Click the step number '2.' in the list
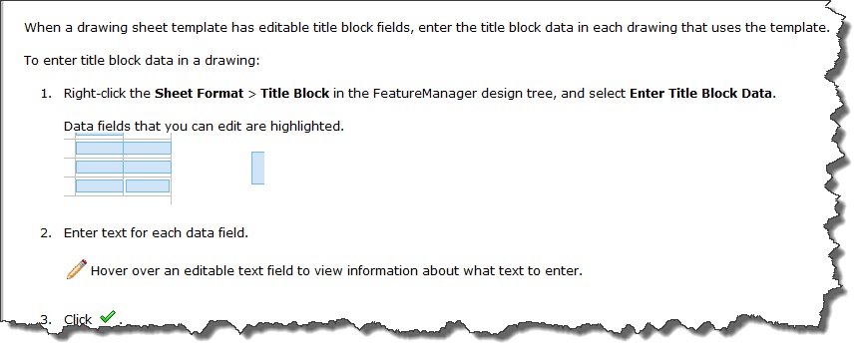868x361 pixels. (x=46, y=232)
